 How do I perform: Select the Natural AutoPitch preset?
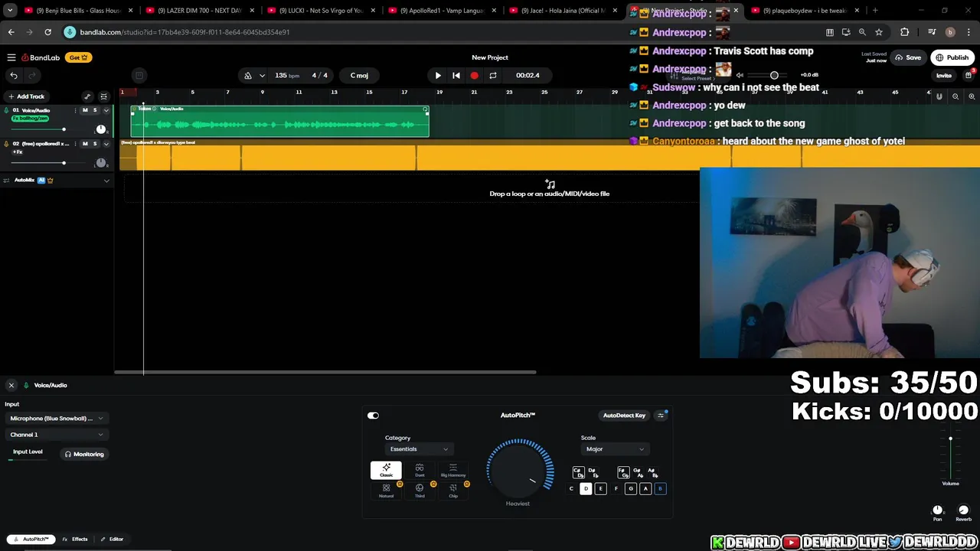coord(386,491)
